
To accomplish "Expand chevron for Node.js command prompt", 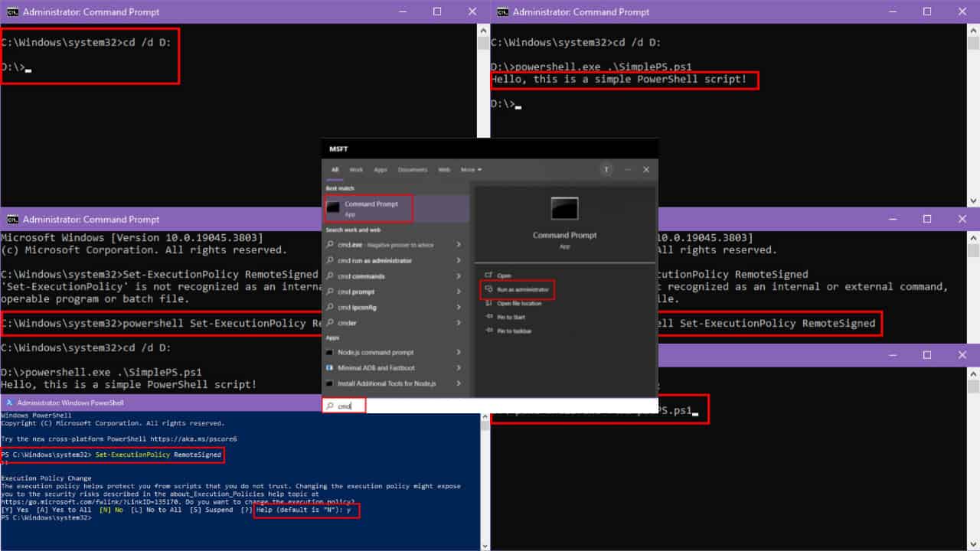I will pyautogui.click(x=459, y=352).
